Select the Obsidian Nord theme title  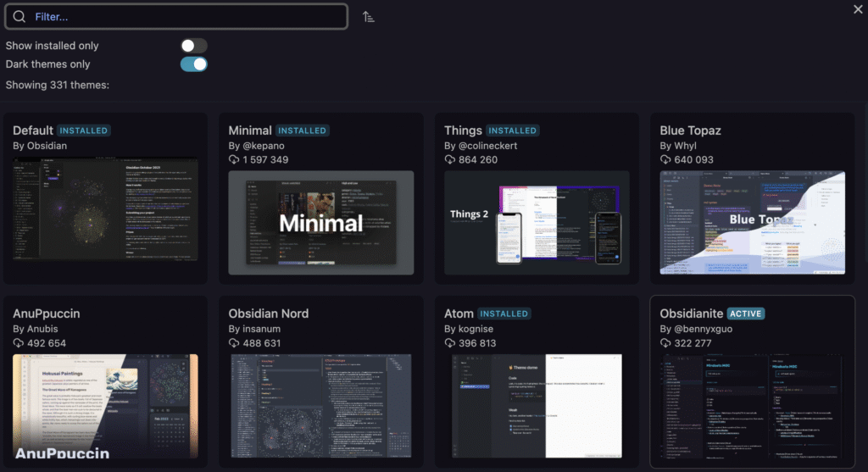click(x=269, y=314)
